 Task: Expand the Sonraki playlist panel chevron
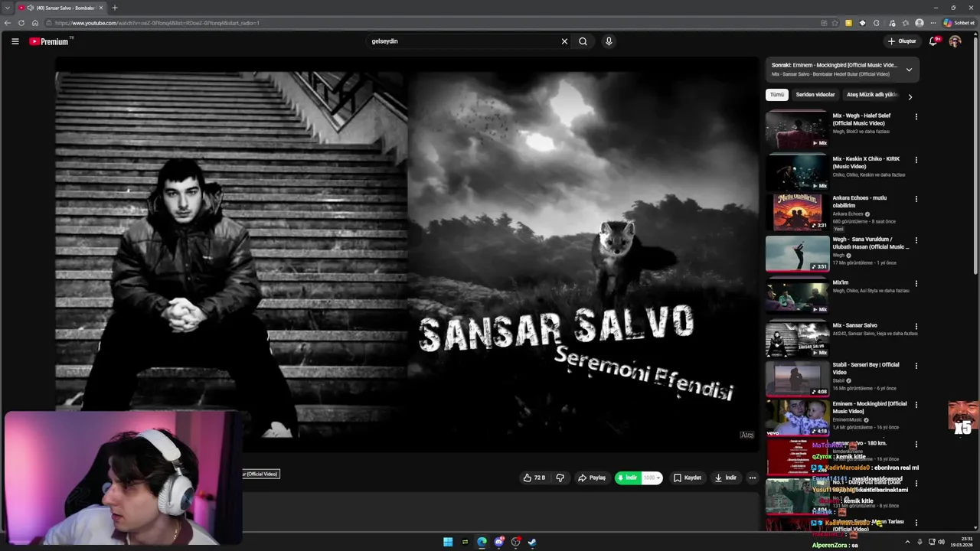tap(909, 70)
